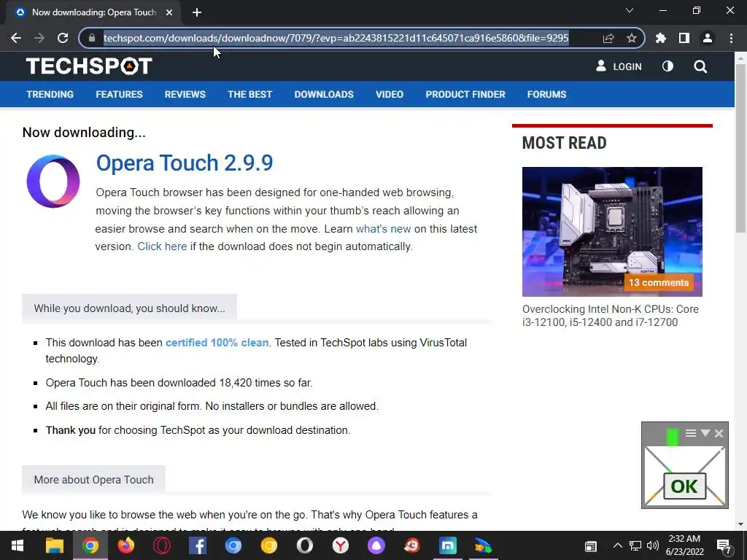Bookmark this page with the star icon
Viewport: 747px width, 560px height.
point(632,38)
